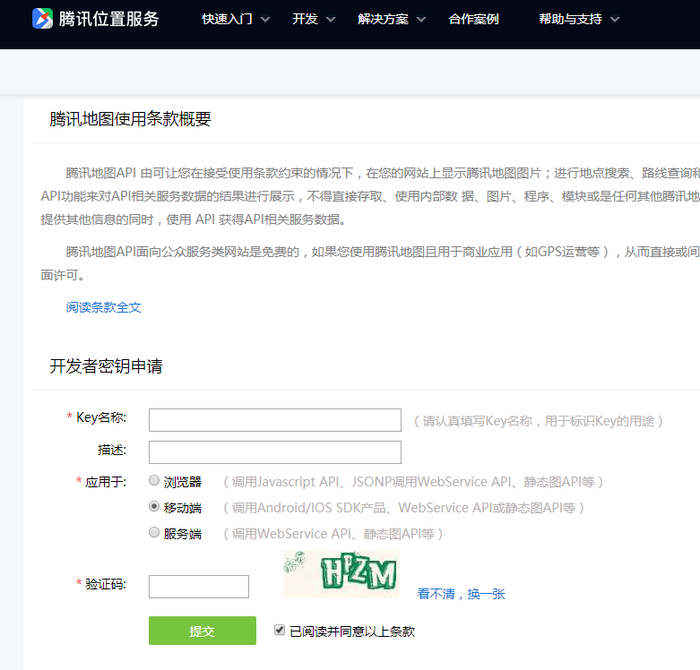Click the hint text about Key名称 usage
Image resolution: width=700 pixels, height=670 pixels.
(538, 421)
